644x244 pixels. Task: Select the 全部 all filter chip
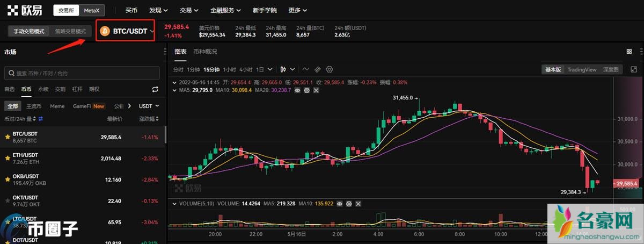click(13, 106)
